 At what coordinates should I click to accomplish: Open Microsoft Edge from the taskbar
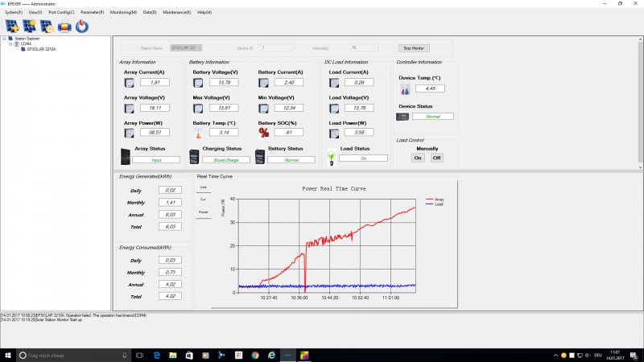pos(156,355)
